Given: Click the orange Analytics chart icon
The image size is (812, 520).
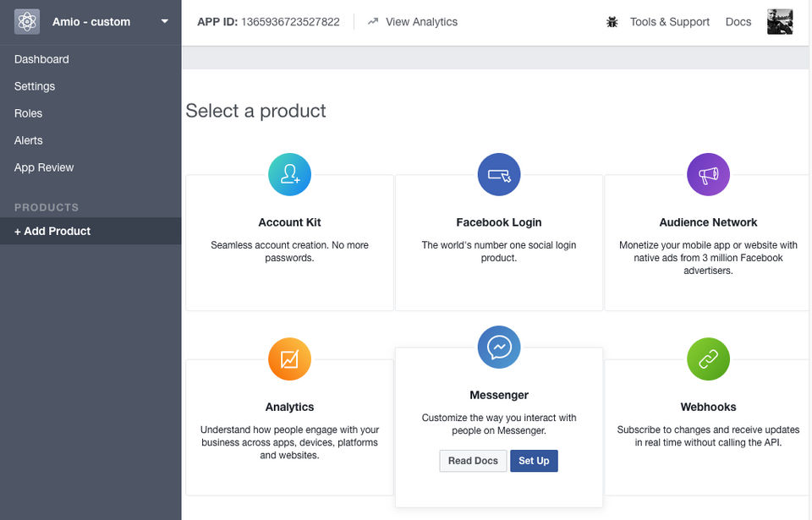Looking at the screenshot, I should click(x=289, y=359).
